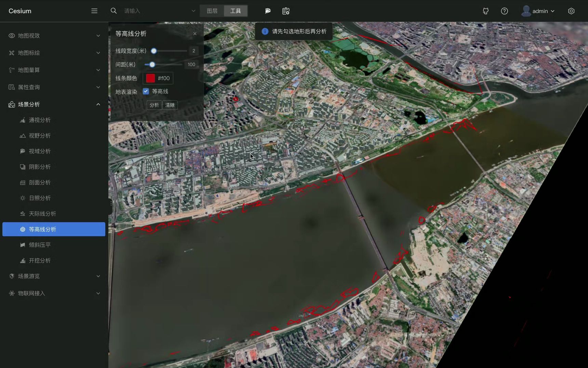Screen dimensions: 588x368
Task: Click the 视域分析 item icon
Action: [23, 151]
